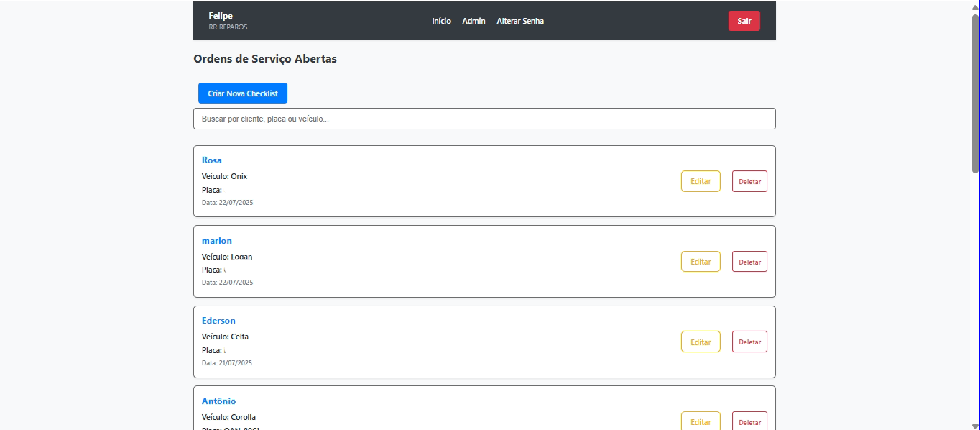Edit Ederson's Celta service order
The width and height of the screenshot is (980, 430).
[x=701, y=342]
